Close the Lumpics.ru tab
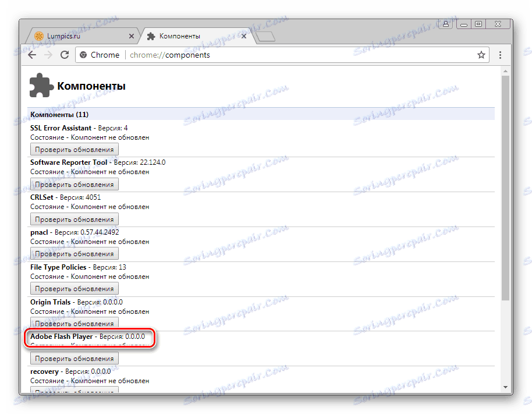 click(x=132, y=36)
